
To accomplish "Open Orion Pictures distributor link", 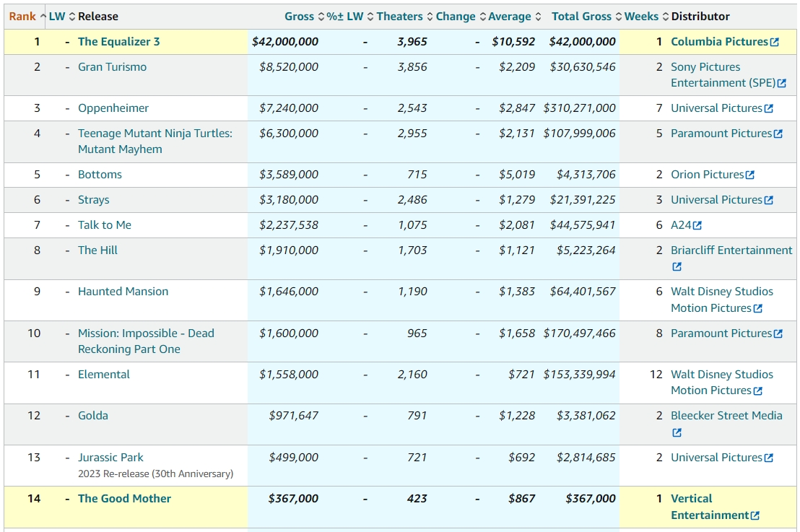I will [707, 175].
